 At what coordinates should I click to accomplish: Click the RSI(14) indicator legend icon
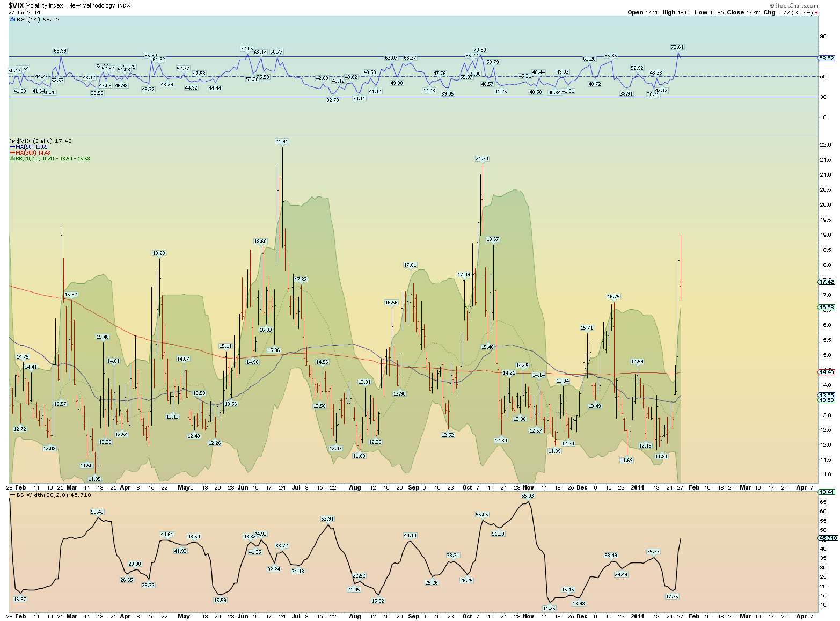click(12, 19)
